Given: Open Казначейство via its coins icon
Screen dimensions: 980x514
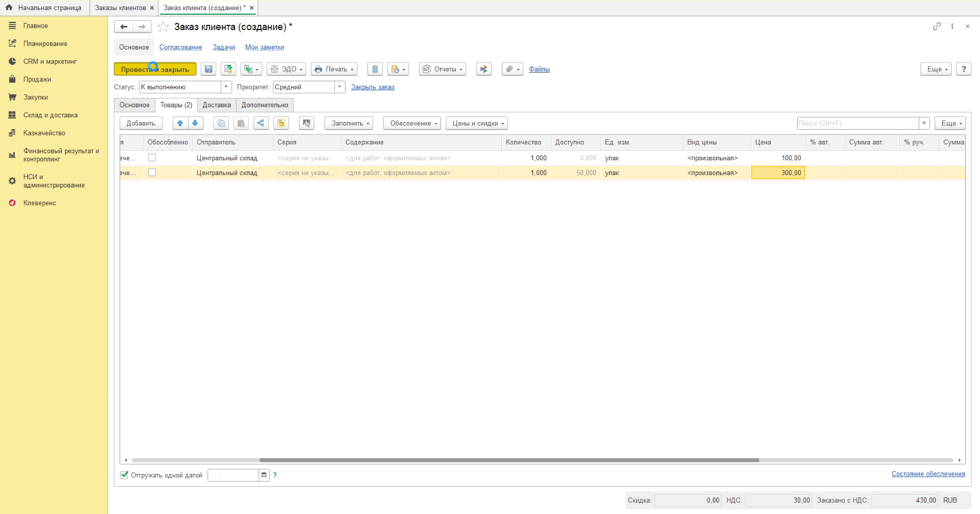Looking at the screenshot, I should (x=12, y=133).
